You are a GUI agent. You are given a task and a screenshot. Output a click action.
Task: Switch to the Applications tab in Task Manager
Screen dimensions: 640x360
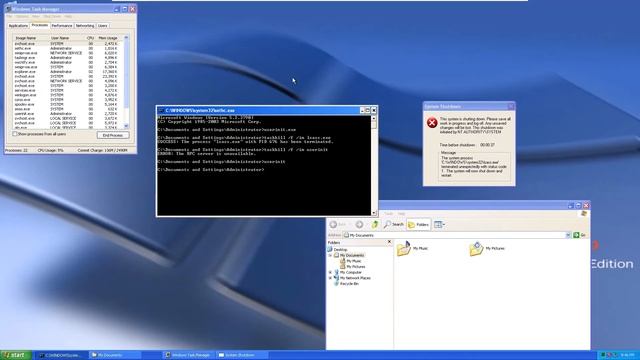(18, 26)
